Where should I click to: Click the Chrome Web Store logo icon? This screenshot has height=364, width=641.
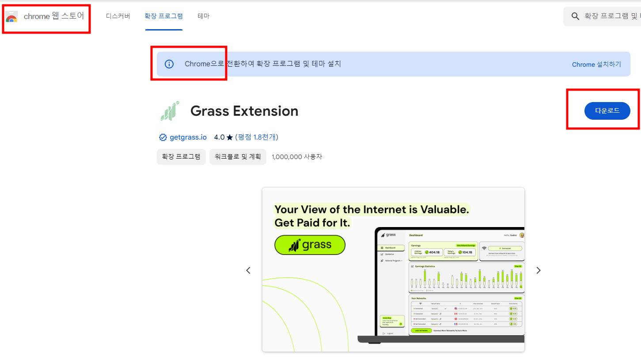pyautogui.click(x=12, y=17)
